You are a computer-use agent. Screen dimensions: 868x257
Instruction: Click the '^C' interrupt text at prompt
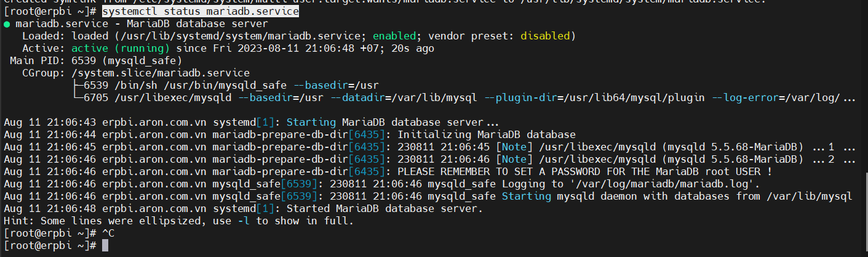coord(108,233)
